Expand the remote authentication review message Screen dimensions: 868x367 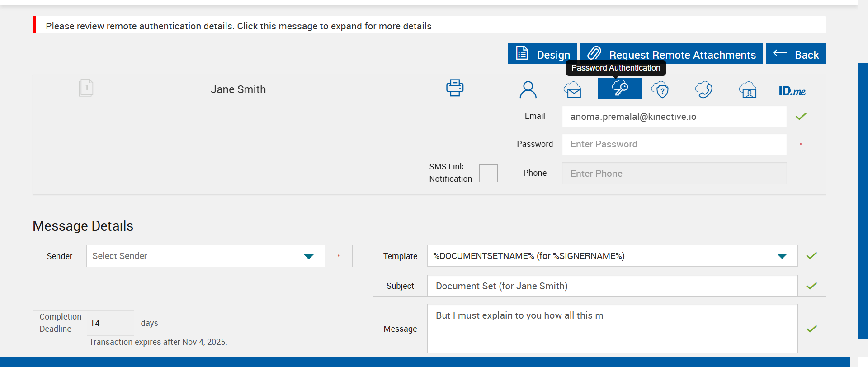click(x=239, y=26)
